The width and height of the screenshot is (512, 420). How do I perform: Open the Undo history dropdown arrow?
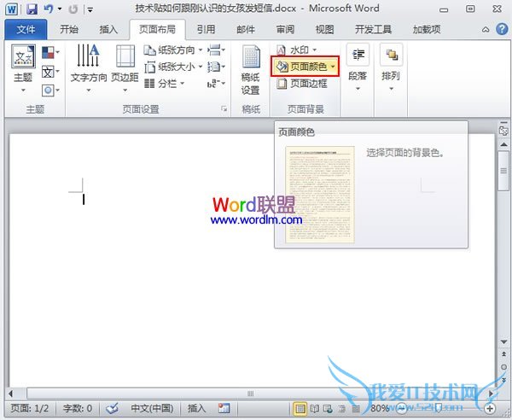[x=60, y=9]
